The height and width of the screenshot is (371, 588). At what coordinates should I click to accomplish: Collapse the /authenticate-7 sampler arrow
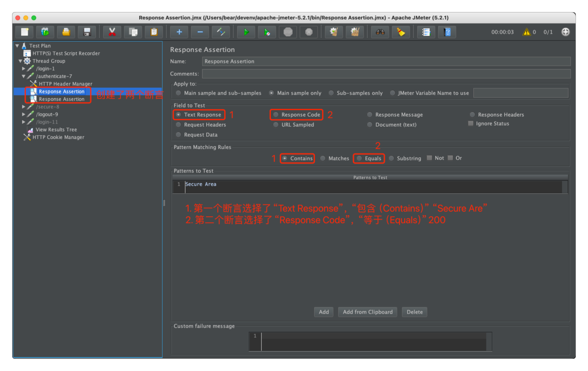[23, 76]
